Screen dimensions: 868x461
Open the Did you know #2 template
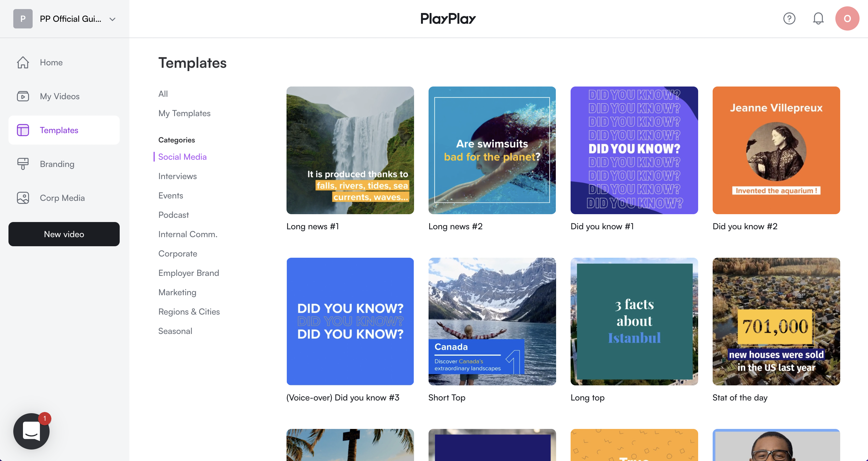[x=776, y=150]
